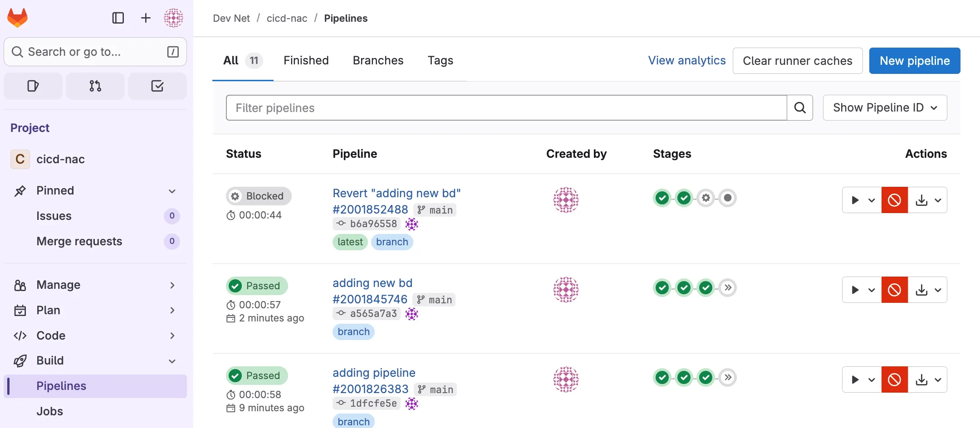Click the plus create new icon
980x428 pixels.
[x=146, y=18]
